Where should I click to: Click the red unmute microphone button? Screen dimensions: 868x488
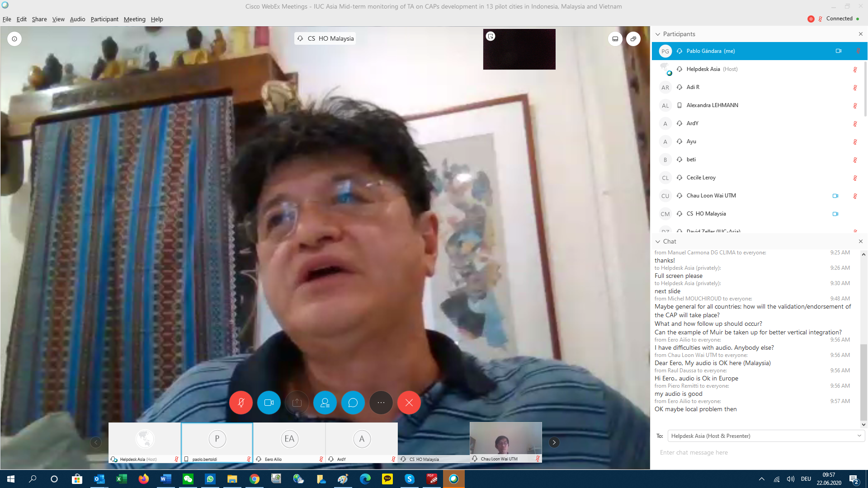pos(241,403)
